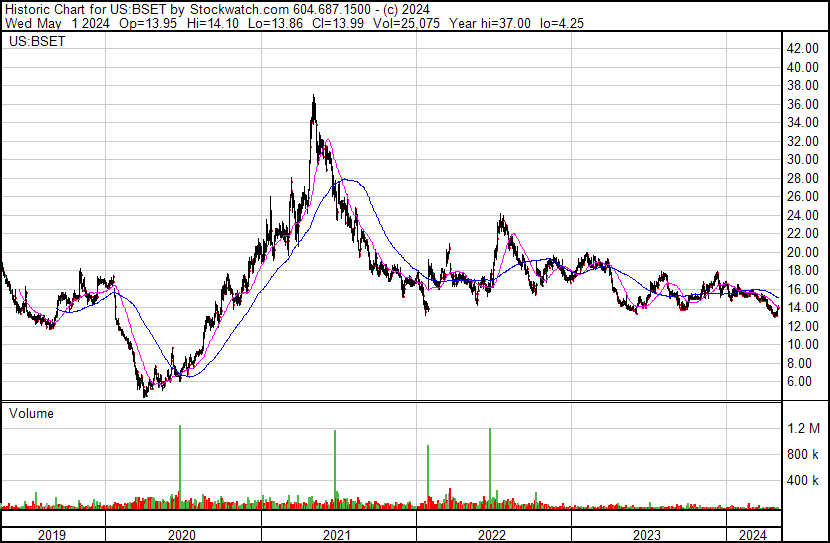Click the 24.00 price axis label

[x=803, y=215]
